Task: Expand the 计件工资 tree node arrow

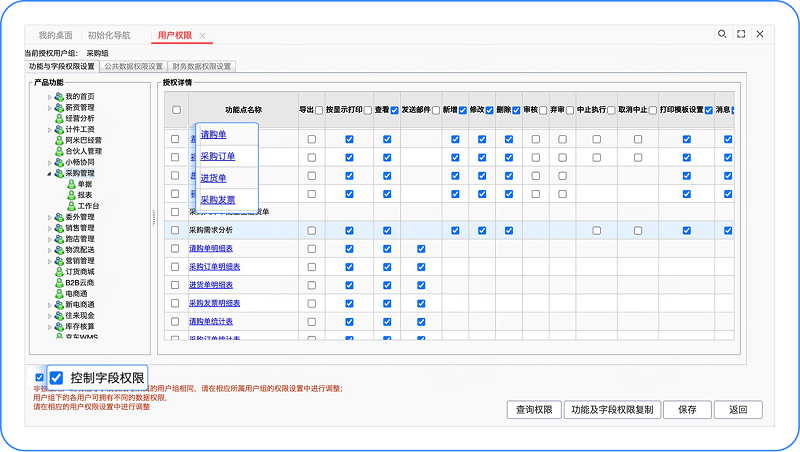Action: [49, 130]
